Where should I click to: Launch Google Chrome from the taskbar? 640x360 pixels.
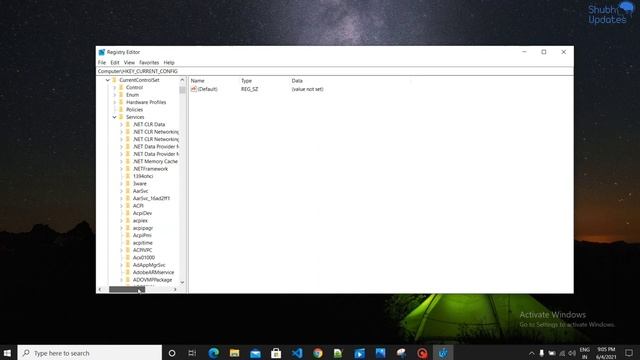[x=318, y=353]
